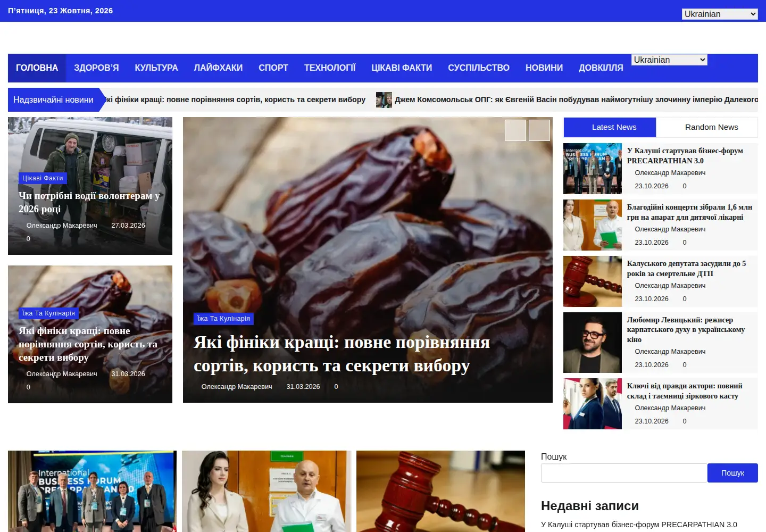Open 'У Калуші стартував бізнес-форум PRECARPATHIAN 3.0' in Latest News

(x=685, y=155)
